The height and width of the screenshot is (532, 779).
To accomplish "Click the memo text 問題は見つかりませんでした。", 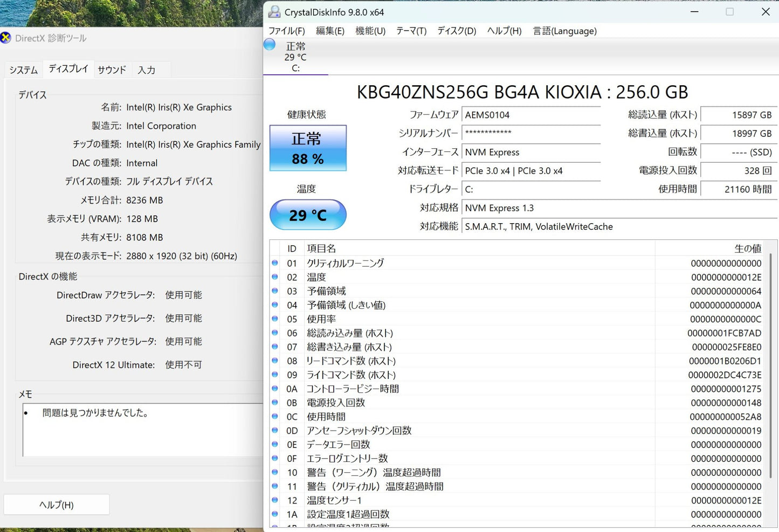I will 95,413.
